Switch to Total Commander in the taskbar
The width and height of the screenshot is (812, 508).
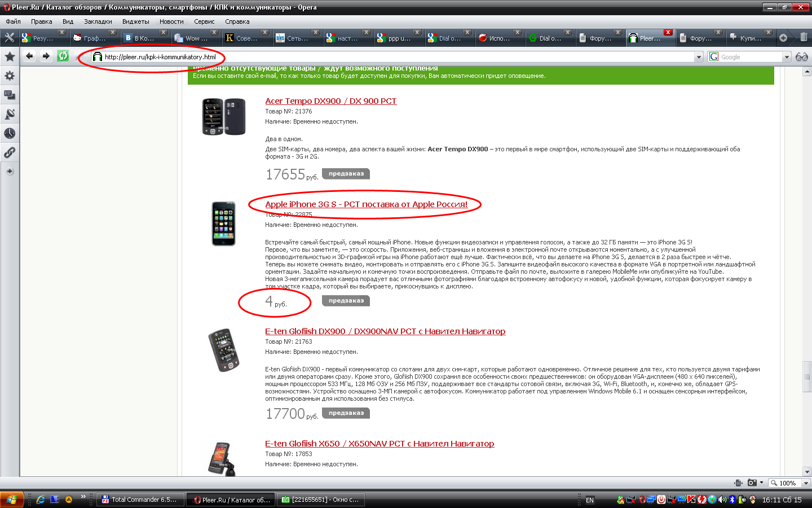[x=141, y=500]
